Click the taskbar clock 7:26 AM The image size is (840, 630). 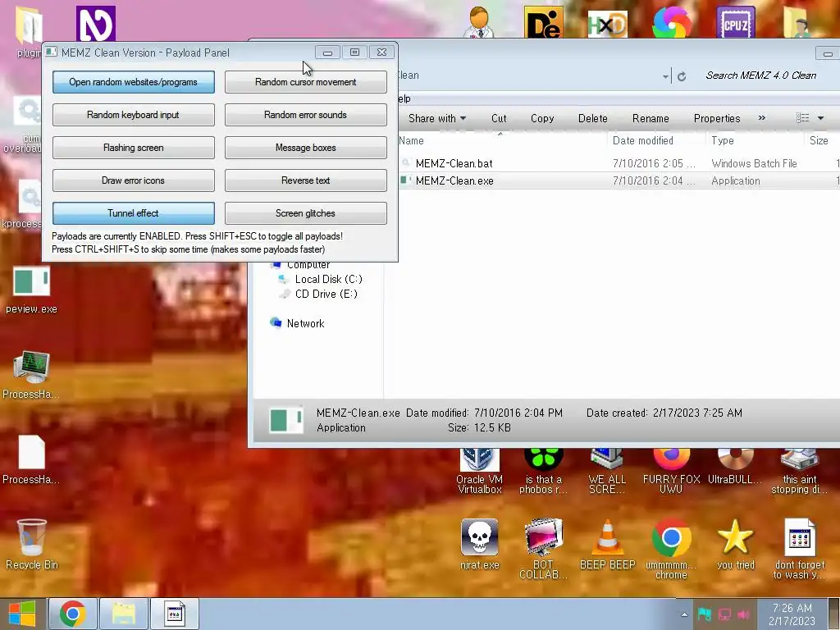pyautogui.click(x=792, y=614)
